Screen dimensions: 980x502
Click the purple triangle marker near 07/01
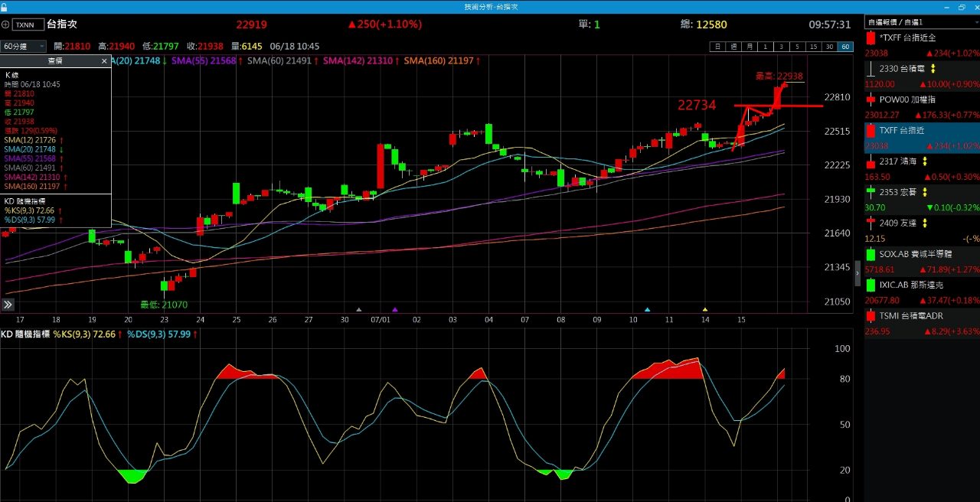click(x=395, y=310)
